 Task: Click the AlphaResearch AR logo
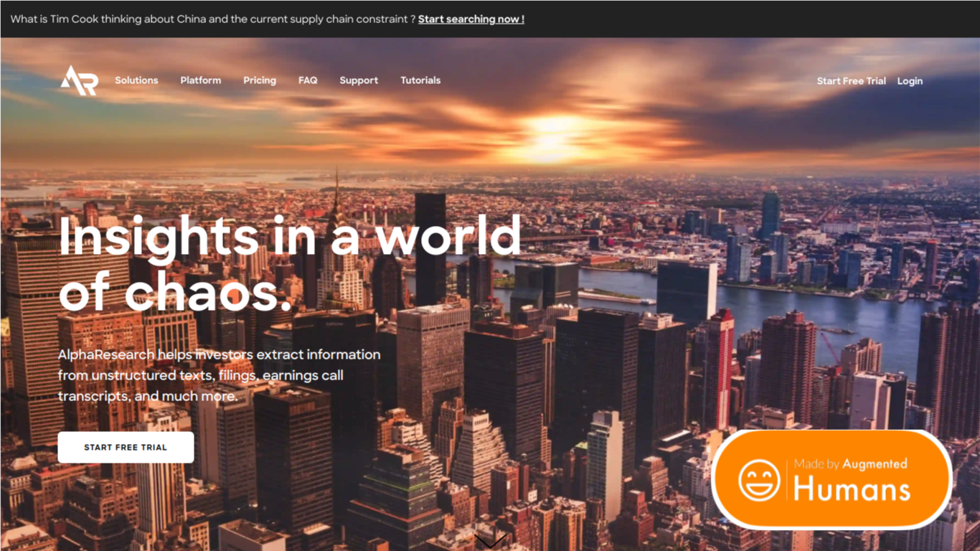(79, 80)
